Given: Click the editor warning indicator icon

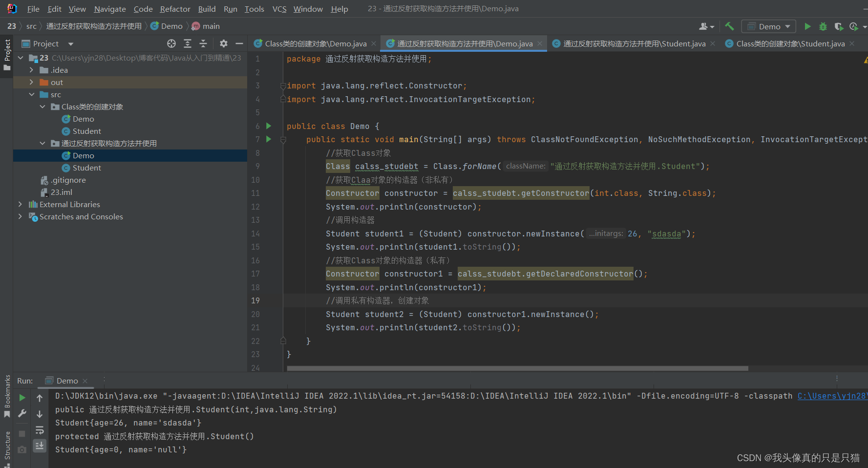Looking at the screenshot, I should pos(866,60).
